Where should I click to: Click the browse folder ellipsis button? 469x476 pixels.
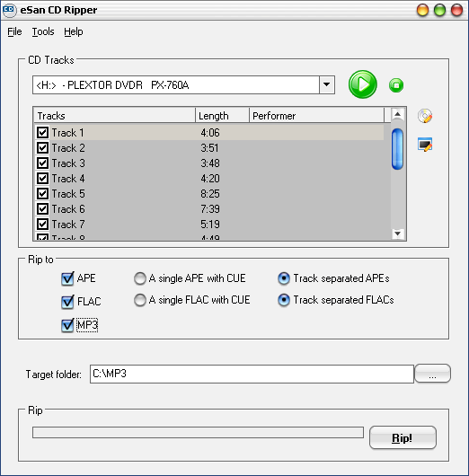coord(432,374)
